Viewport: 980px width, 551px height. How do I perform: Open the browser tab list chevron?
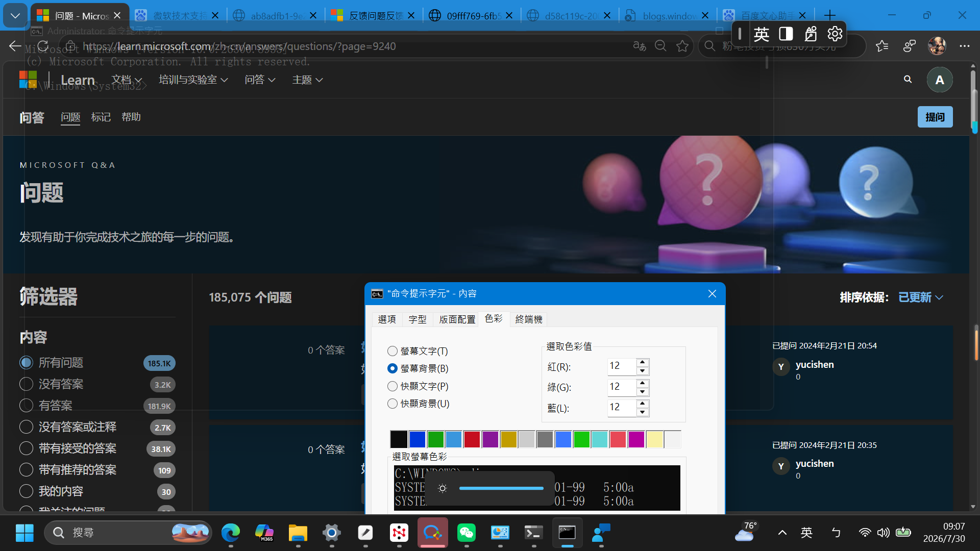[x=15, y=16]
